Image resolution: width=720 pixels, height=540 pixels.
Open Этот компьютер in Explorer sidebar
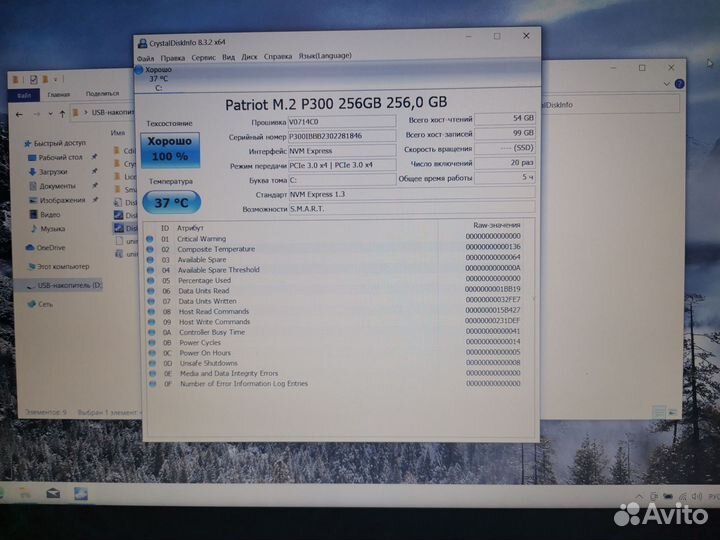58,266
